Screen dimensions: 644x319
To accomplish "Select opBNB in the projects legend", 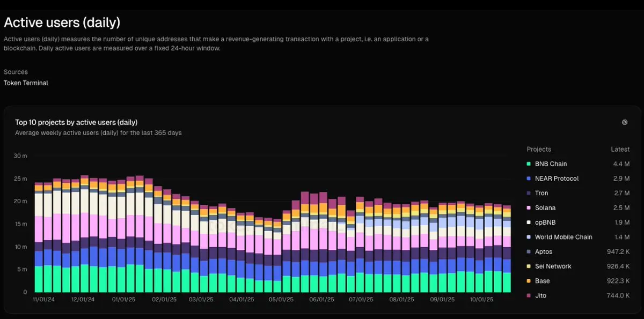I will tap(545, 222).
